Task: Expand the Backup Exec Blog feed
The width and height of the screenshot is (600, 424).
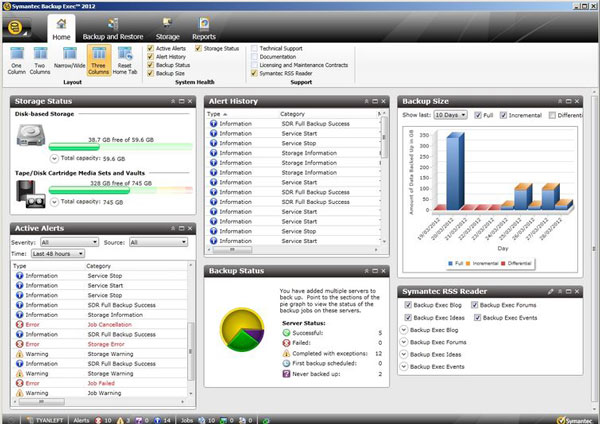Action: pos(403,330)
